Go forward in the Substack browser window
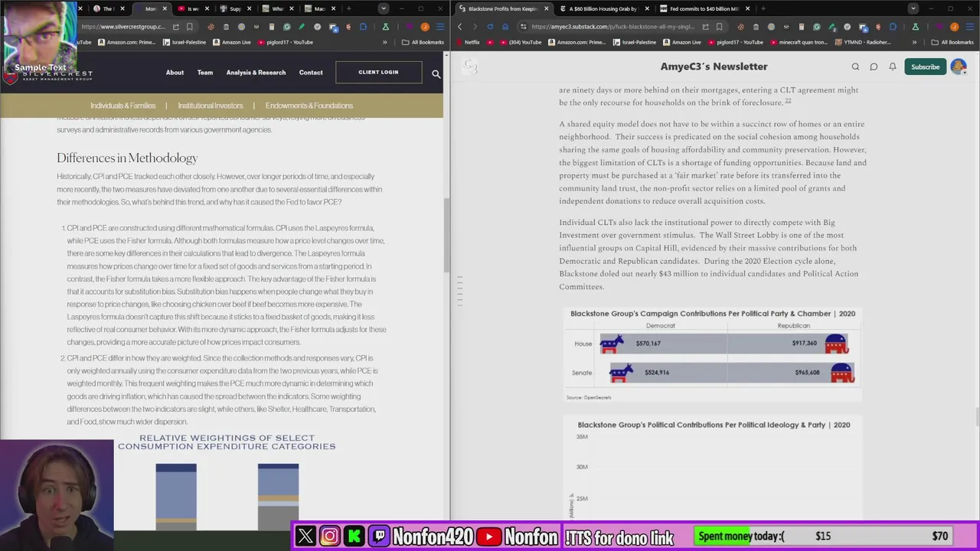Image resolution: width=980 pixels, height=551 pixels. coord(475,27)
